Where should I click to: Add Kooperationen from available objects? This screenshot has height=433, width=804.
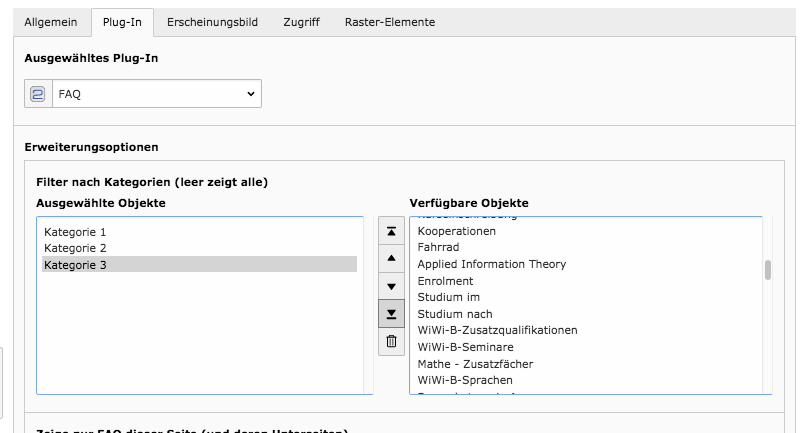[x=456, y=231]
